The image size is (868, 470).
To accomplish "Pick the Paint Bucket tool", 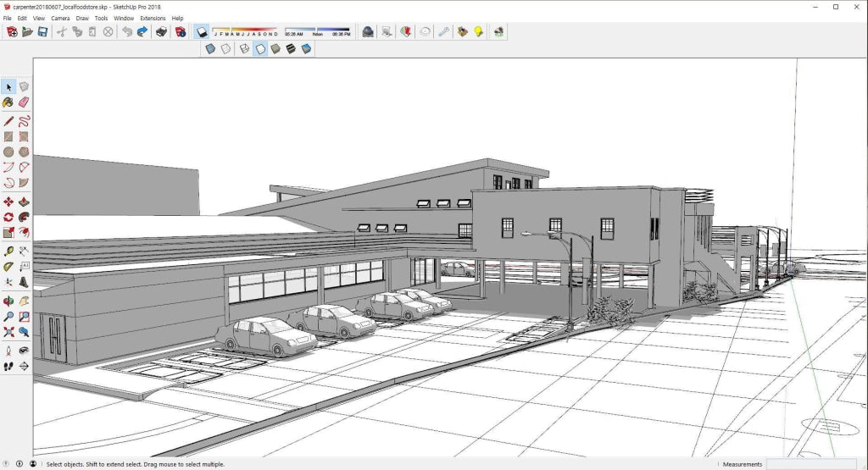I will point(8,102).
